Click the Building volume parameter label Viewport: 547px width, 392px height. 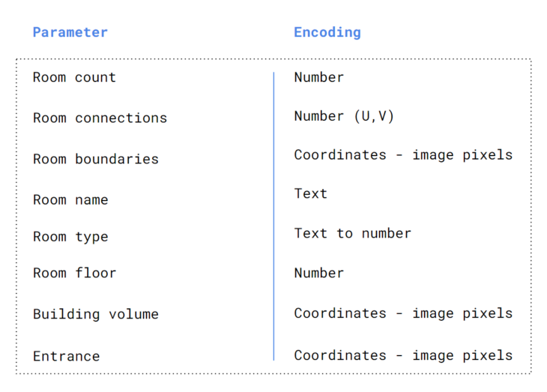point(95,314)
